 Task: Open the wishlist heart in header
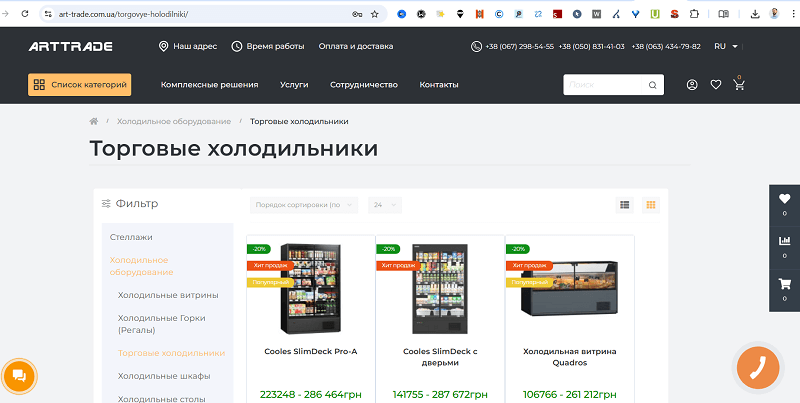(x=716, y=85)
